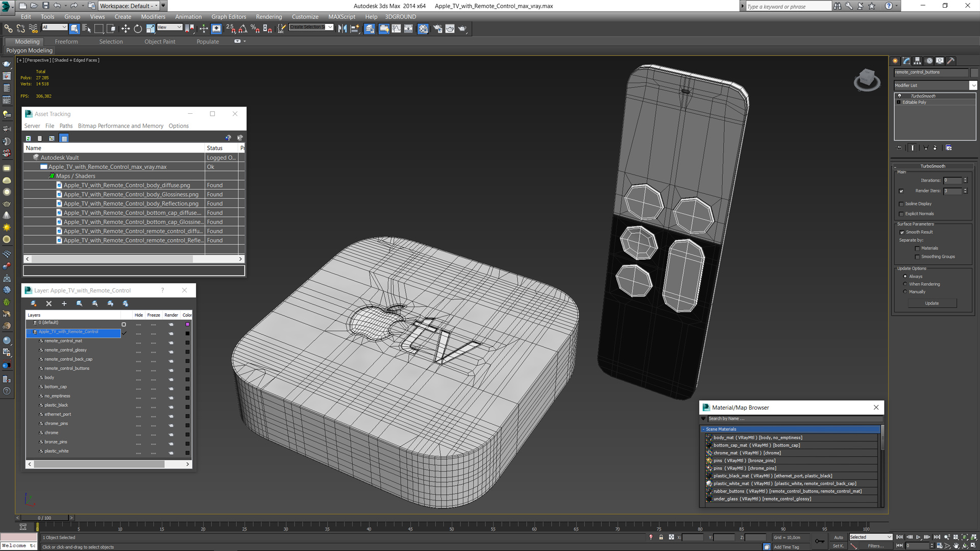Toggle the Render Iters checkbox

901,191
